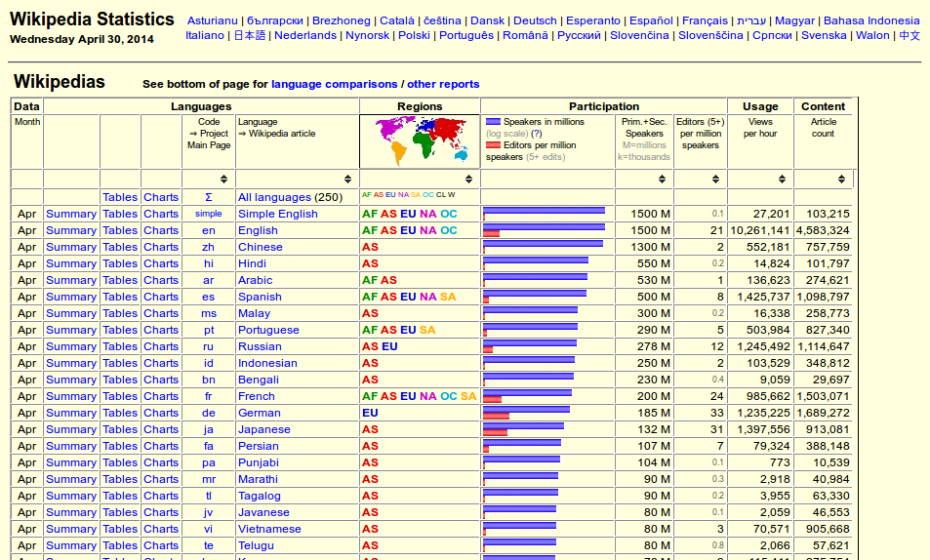The image size is (930, 560).
Task: Open the language comparisons link
Action: (x=335, y=84)
